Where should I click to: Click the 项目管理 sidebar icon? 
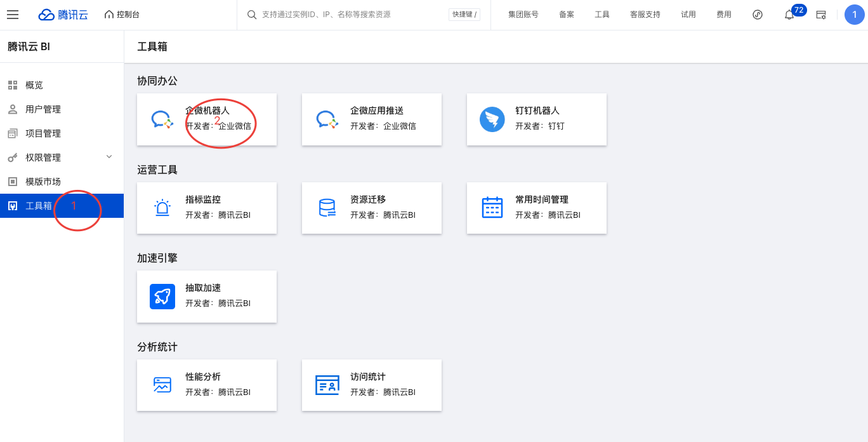13,133
